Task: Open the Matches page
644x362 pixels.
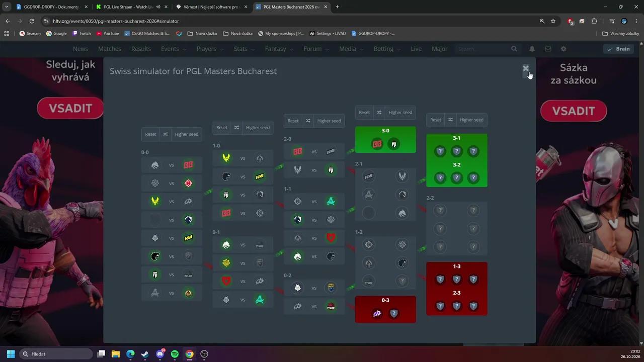Action: coord(110,49)
